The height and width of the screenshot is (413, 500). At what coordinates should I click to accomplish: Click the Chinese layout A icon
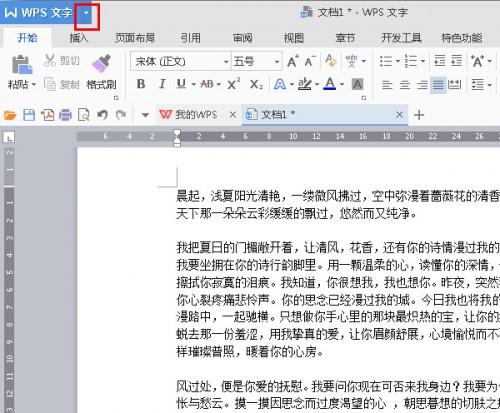(478, 61)
